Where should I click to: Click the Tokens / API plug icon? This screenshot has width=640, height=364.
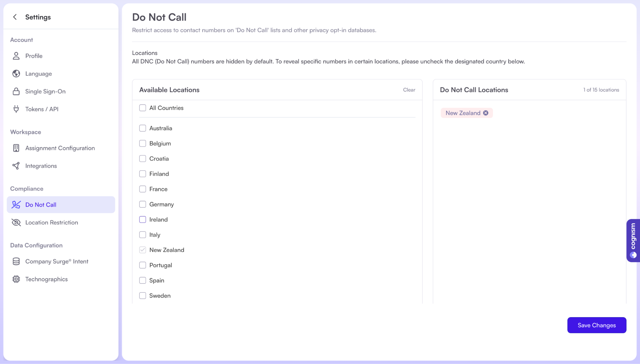point(16,109)
